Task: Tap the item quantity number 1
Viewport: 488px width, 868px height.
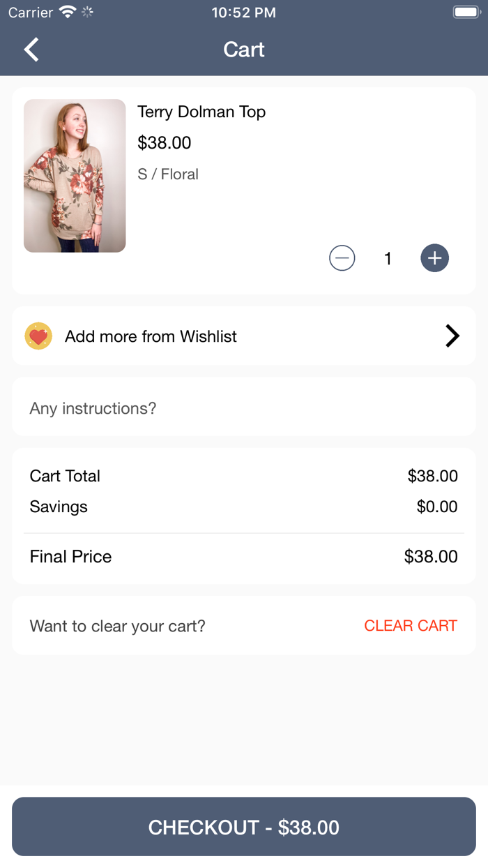Action: [388, 259]
